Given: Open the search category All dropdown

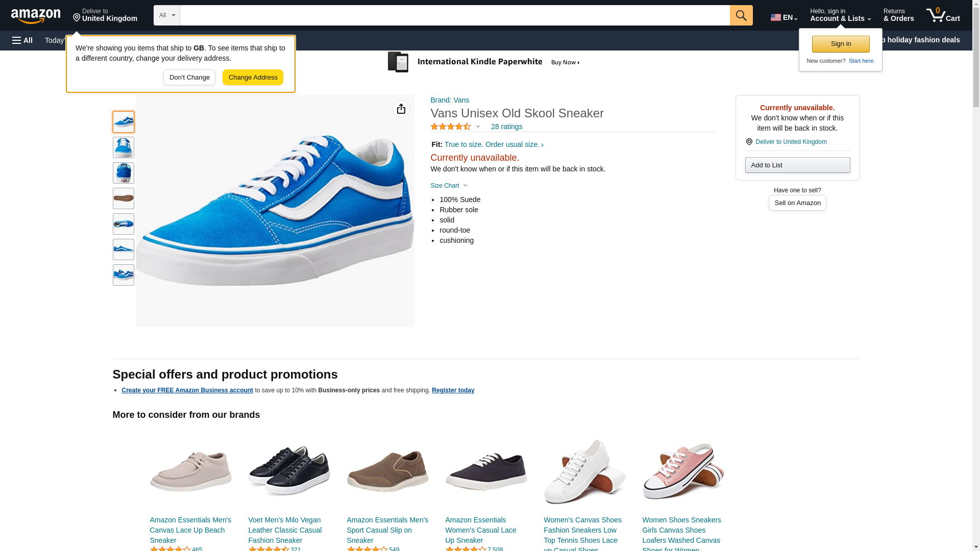Looking at the screenshot, I should [x=166, y=15].
